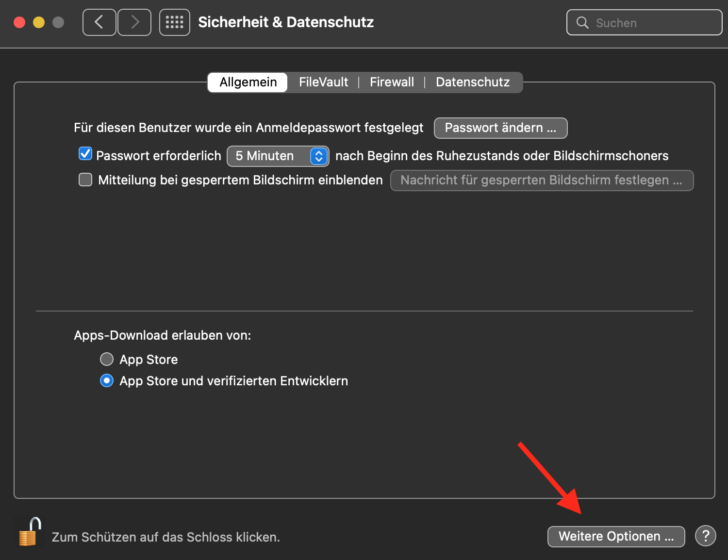
Task: Click the forward navigation arrow
Action: [x=134, y=22]
